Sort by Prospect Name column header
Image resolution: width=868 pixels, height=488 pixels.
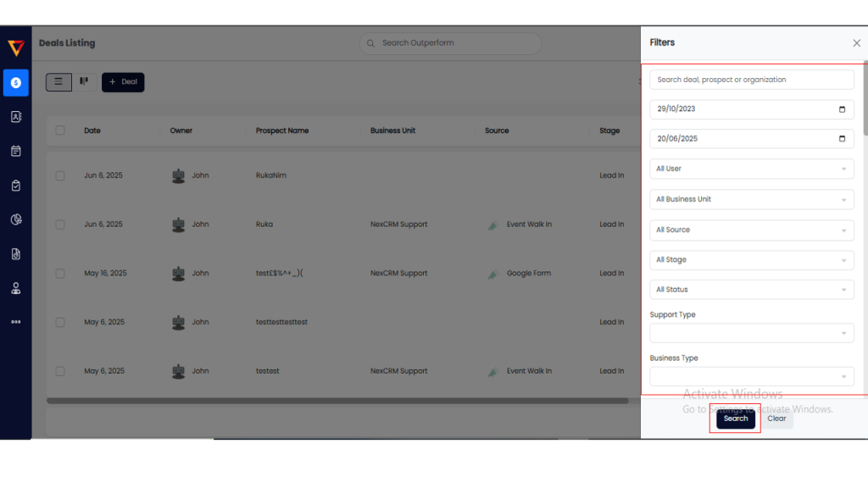point(282,130)
